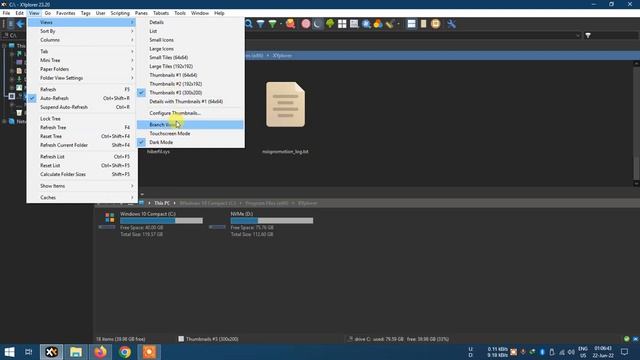Click the green tree toolbar icon

330,24
